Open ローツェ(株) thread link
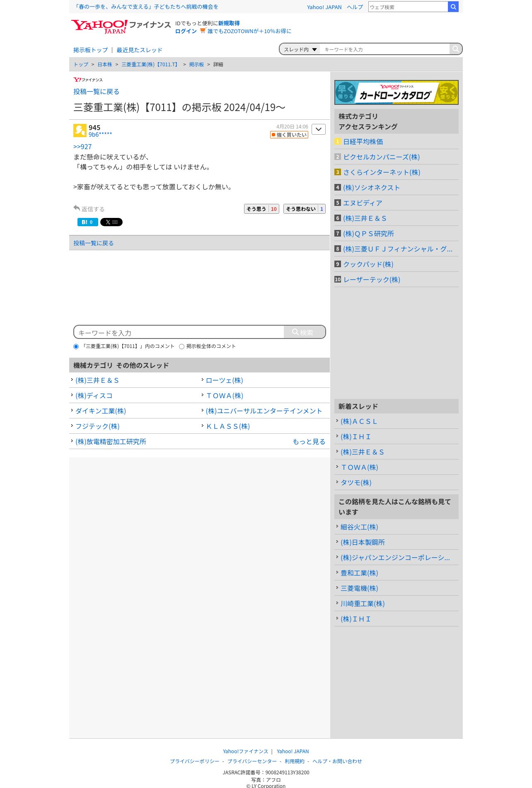The height and width of the screenshot is (788, 532). [x=225, y=380]
